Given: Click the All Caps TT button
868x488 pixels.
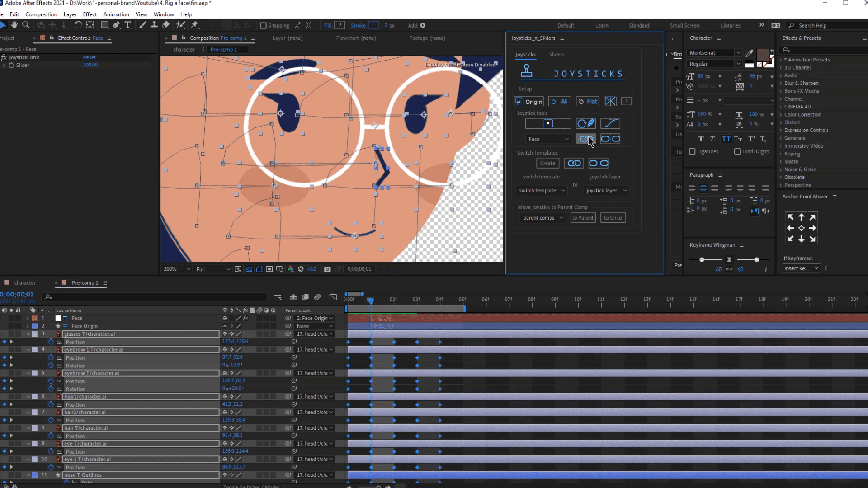Looking at the screenshot, I should [x=726, y=139].
